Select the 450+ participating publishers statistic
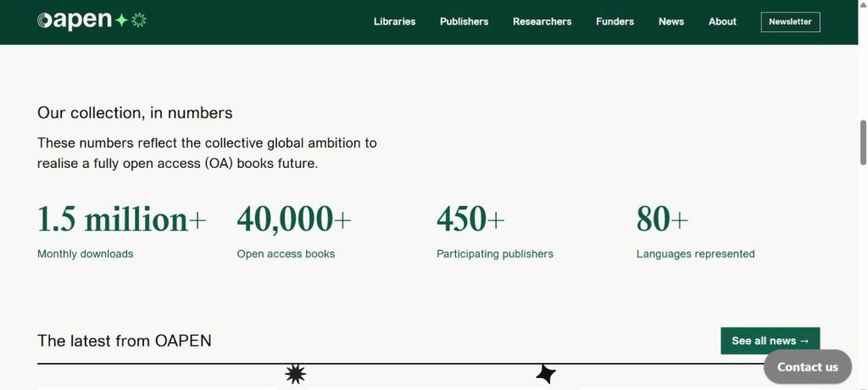868x390 pixels. point(470,220)
